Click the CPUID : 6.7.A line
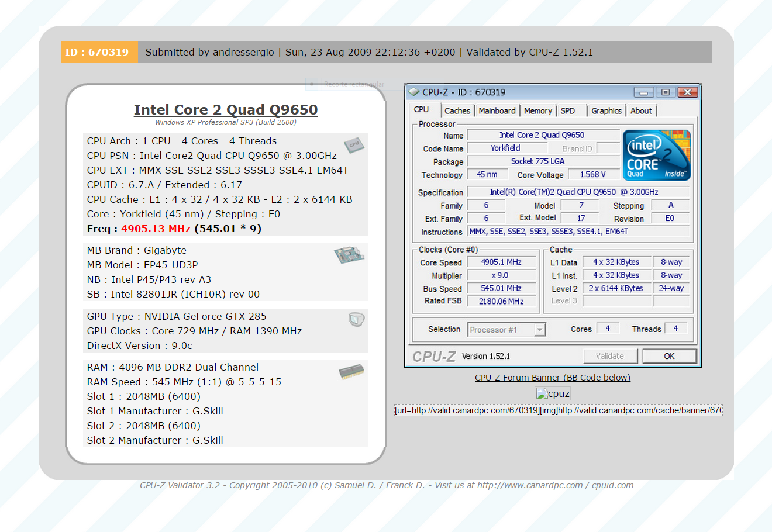Screen dimensions: 772x532 [164, 185]
